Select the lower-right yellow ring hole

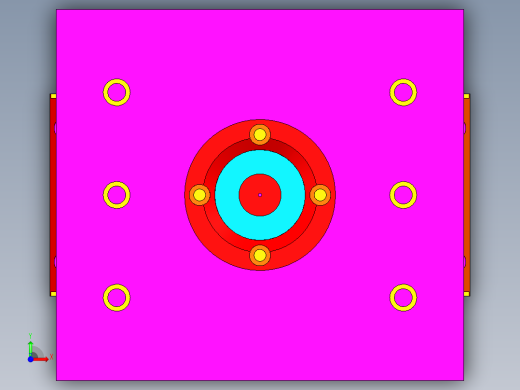403,298
